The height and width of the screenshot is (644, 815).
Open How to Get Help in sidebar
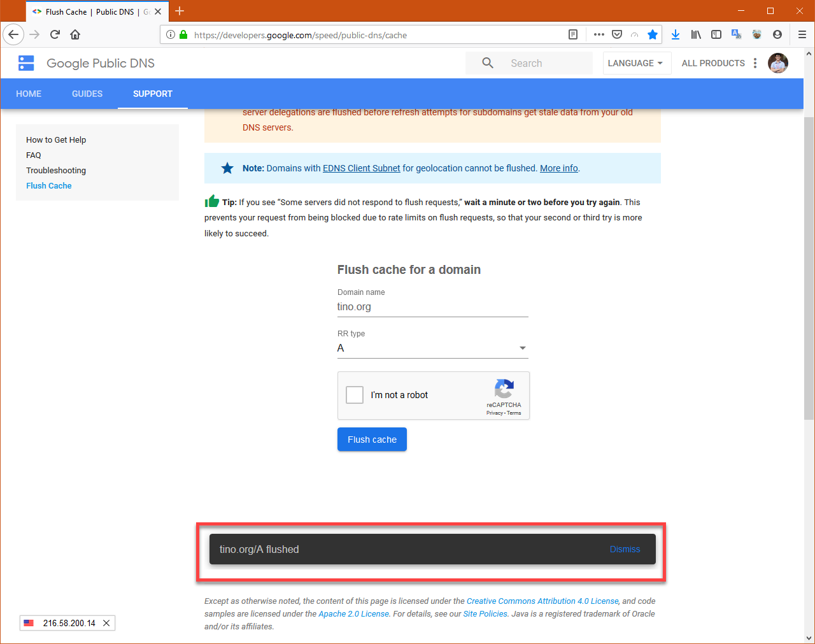click(x=56, y=140)
